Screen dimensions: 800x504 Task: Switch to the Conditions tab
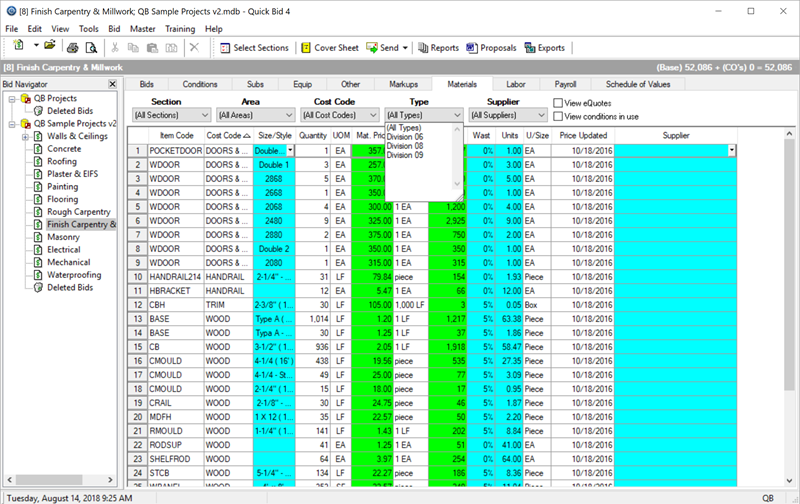click(x=199, y=84)
